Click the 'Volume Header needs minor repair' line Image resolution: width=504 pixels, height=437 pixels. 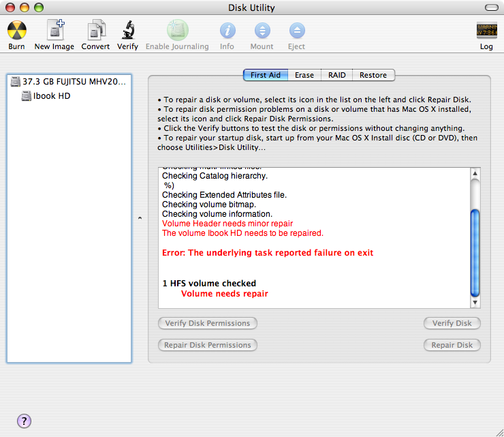tap(227, 224)
